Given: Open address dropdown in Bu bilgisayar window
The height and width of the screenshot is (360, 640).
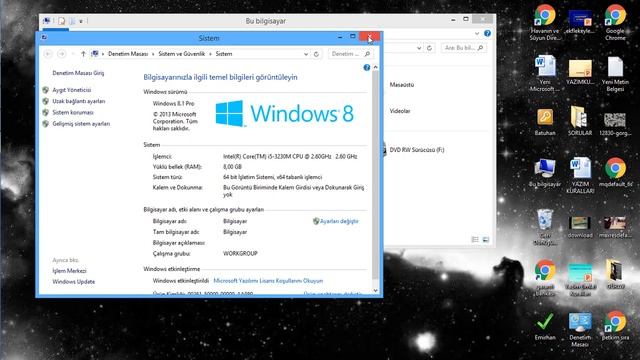Looking at the screenshot, I should point(419,48).
